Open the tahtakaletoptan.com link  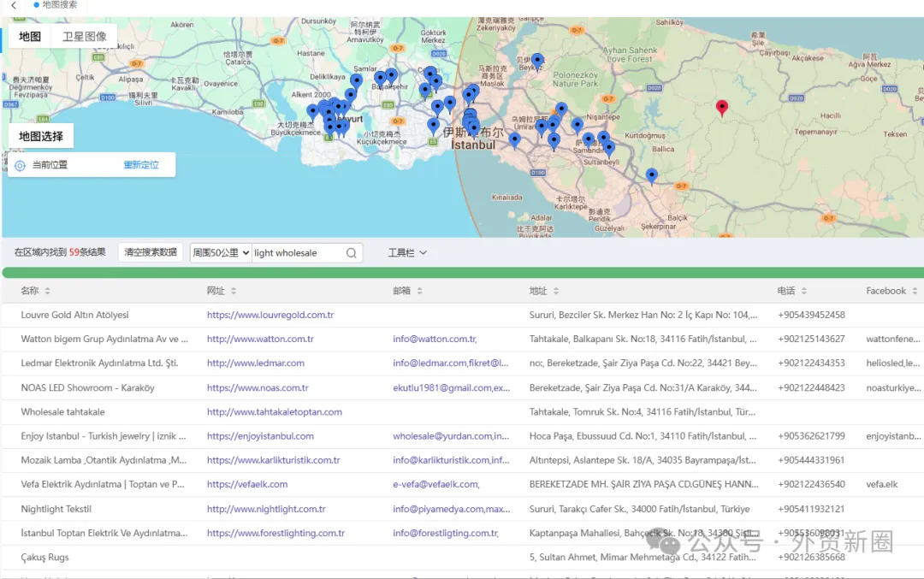point(274,412)
